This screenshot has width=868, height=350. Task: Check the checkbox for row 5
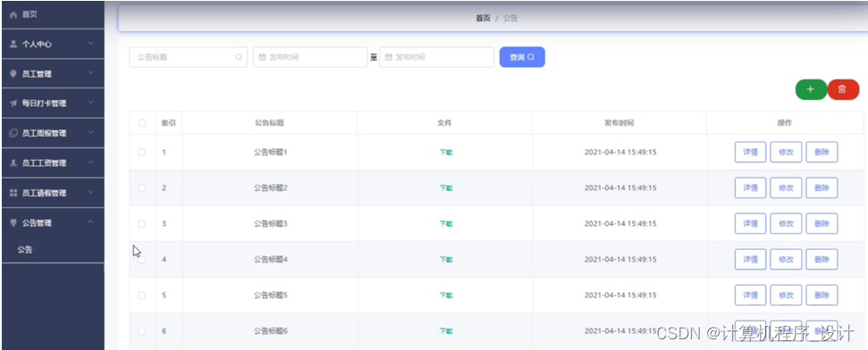[x=142, y=296]
